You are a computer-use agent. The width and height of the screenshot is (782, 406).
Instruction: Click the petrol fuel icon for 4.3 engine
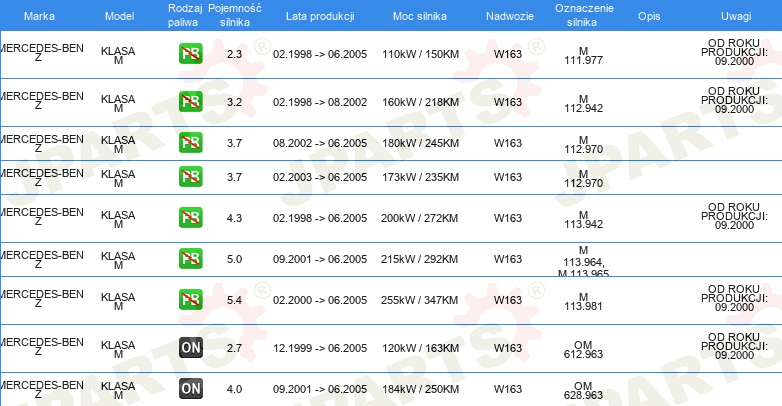click(x=191, y=217)
